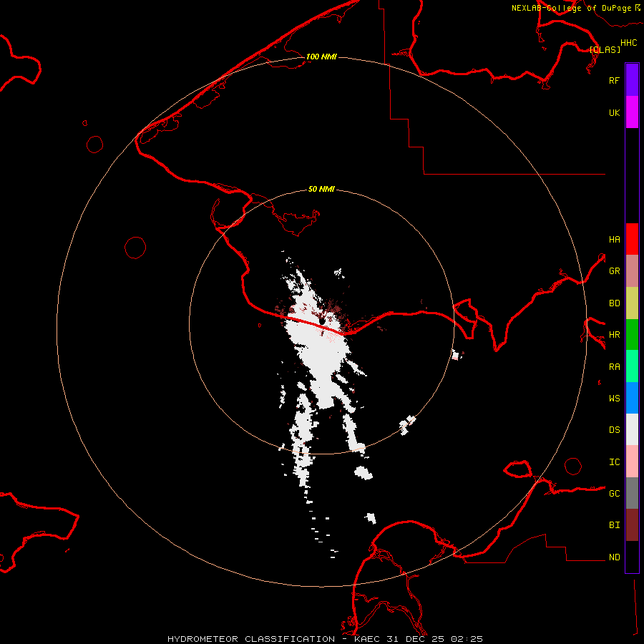Click the "IC" legend label
This screenshot has height=644, width=644.
pos(614,462)
